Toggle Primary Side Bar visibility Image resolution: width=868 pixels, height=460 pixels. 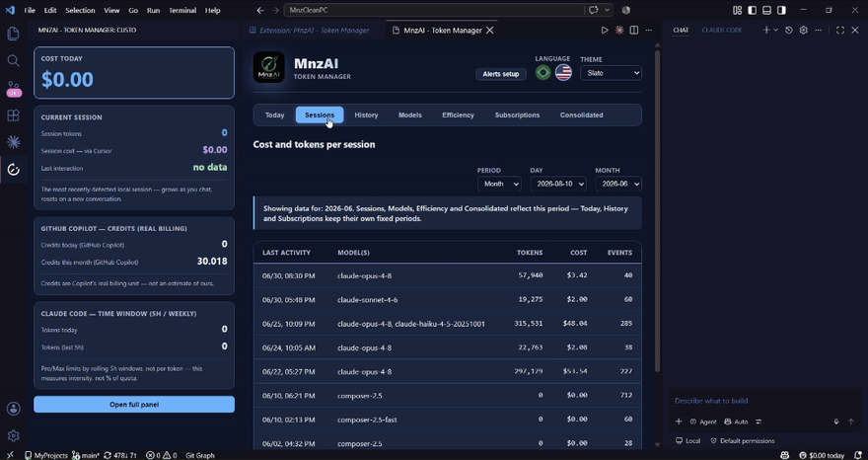pos(752,10)
